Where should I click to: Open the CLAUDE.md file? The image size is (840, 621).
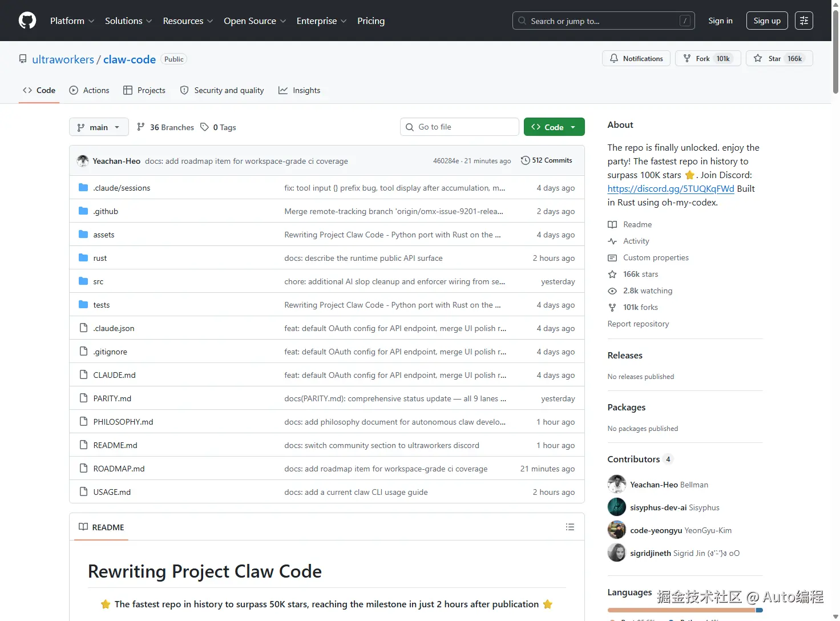pos(114,375)
